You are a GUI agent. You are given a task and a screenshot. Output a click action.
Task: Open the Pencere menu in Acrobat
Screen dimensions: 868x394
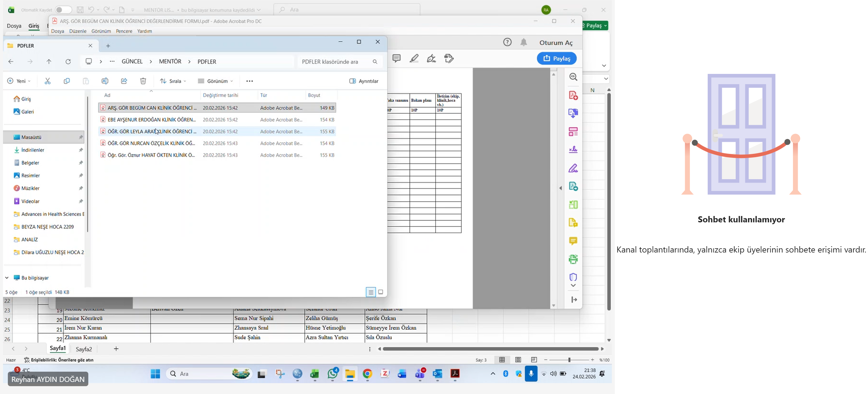[x=124, y=31]
